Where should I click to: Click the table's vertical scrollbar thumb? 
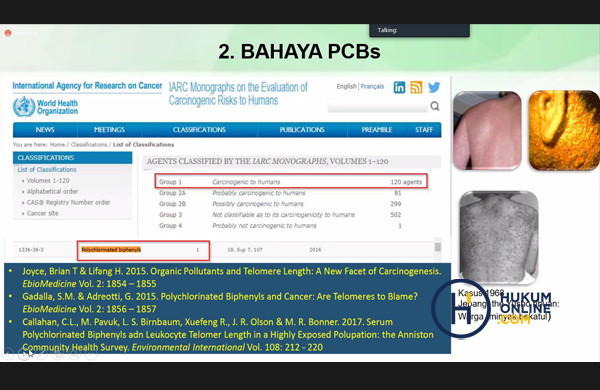pyautogui.click(x=438, y=247)
